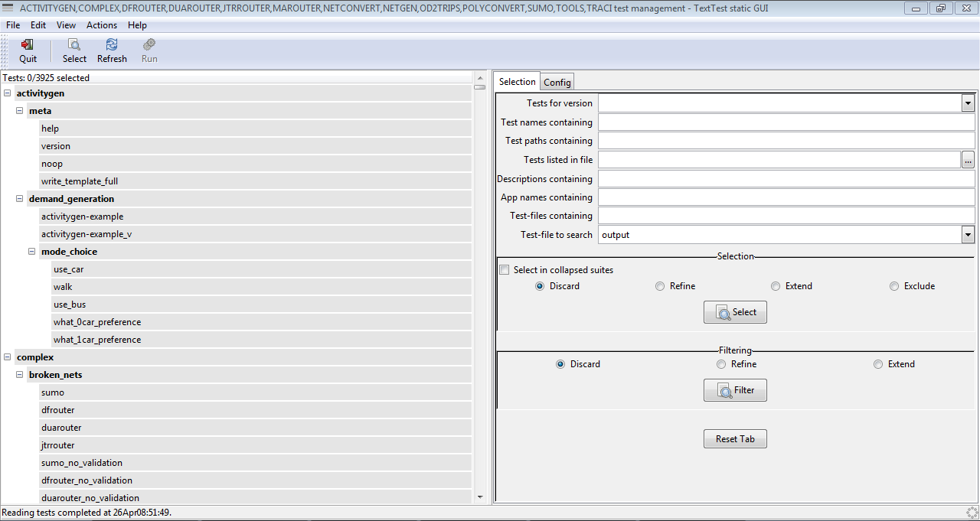
Task: Open the Test-file to search dropdown
Action: [968, 235]
